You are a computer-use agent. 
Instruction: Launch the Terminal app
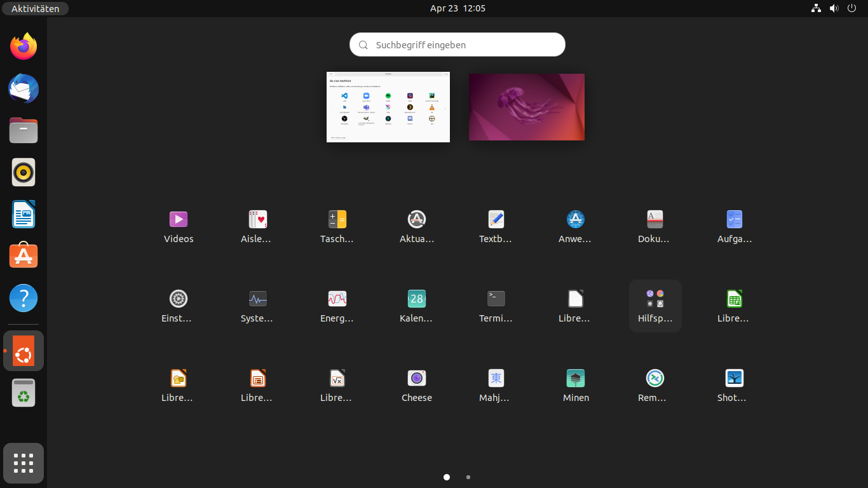[496, 306]
